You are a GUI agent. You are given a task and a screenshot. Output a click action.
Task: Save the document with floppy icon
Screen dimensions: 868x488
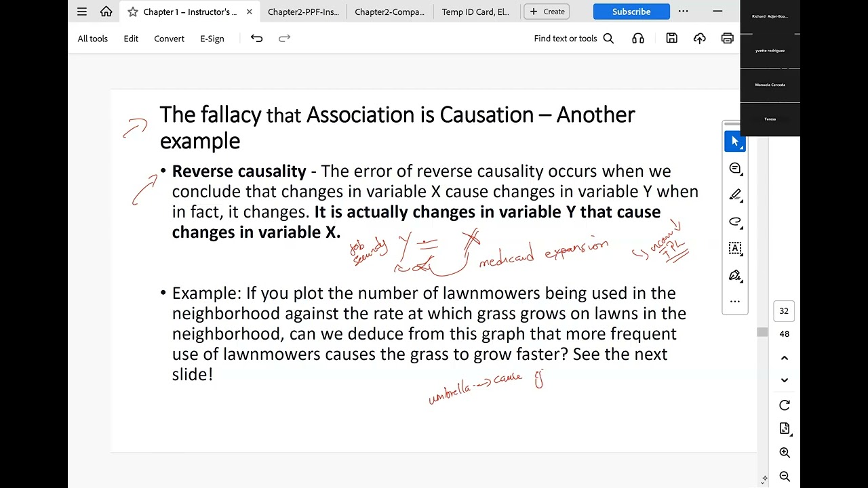671,39
